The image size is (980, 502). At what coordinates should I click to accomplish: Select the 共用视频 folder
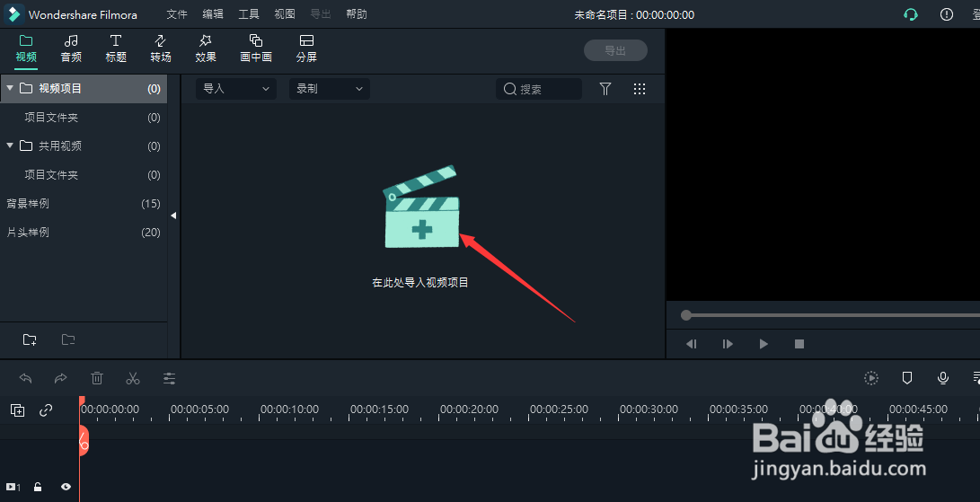(84, 146)
